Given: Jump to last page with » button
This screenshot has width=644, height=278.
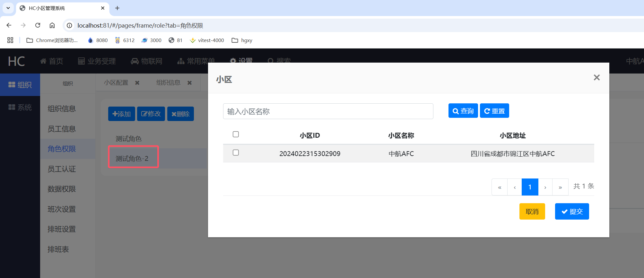Looking at the screenshot, I should [x=560, y=187].
